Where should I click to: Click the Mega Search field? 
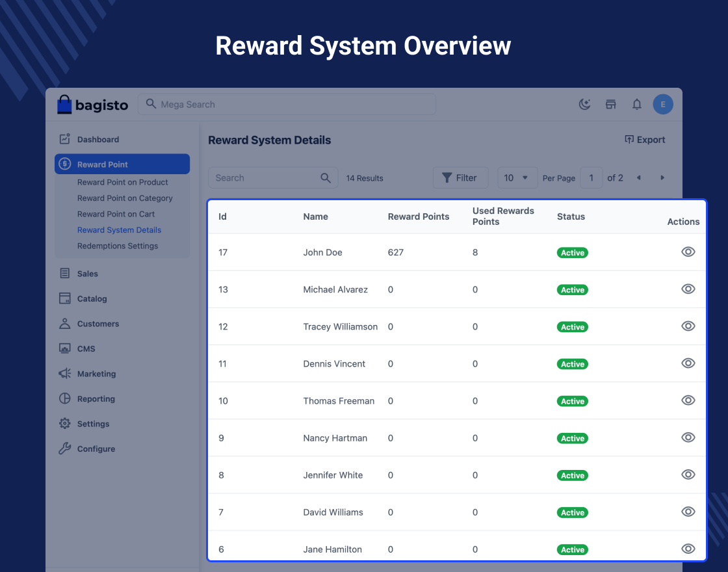(x=287, y=105)
